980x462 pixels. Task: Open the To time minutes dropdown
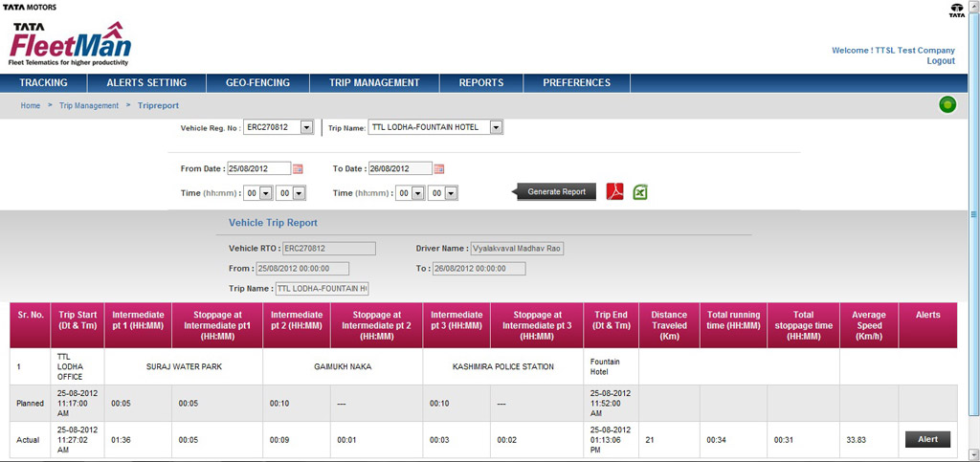click(452, 193)
